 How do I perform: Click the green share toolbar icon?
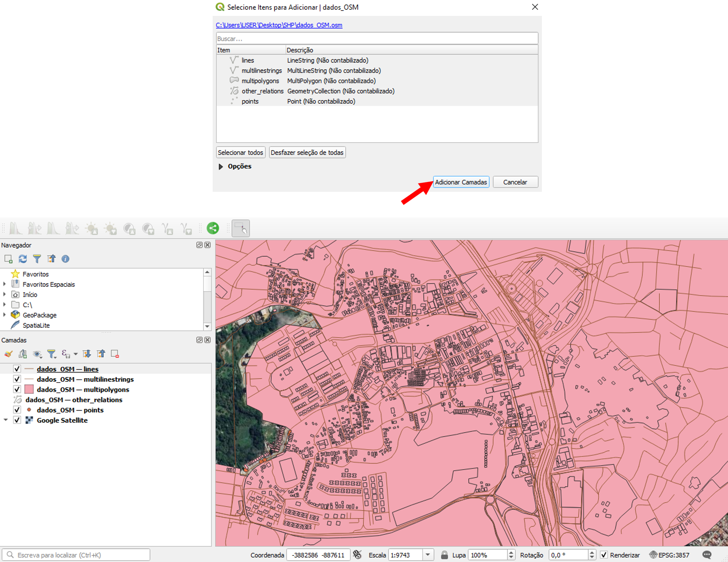click(213, 228)
